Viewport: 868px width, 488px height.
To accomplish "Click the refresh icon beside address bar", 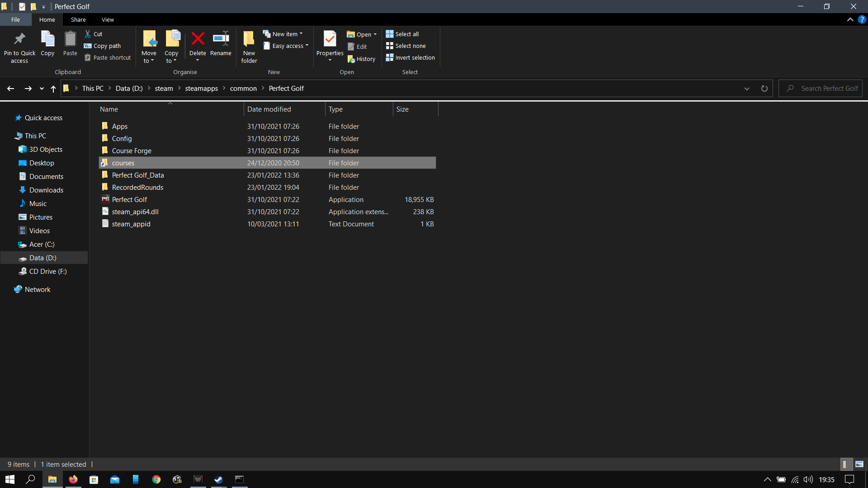I will [764, 89].
